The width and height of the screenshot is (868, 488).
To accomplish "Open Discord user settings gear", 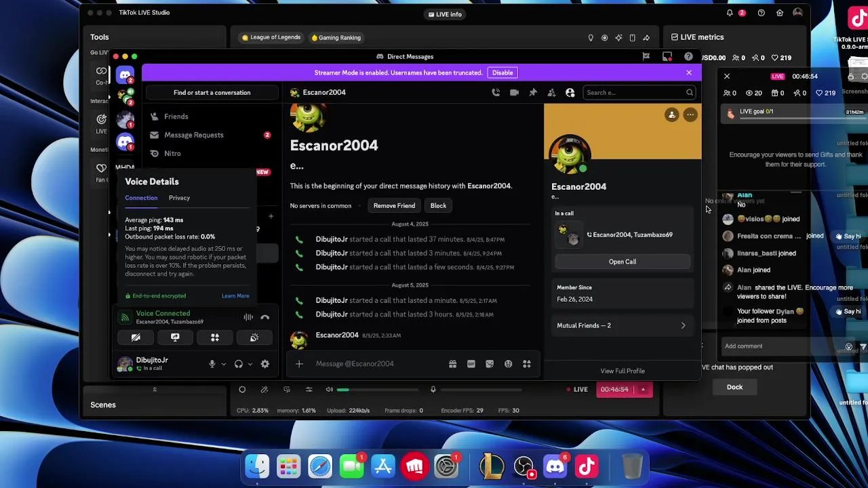I will (265, 364).
